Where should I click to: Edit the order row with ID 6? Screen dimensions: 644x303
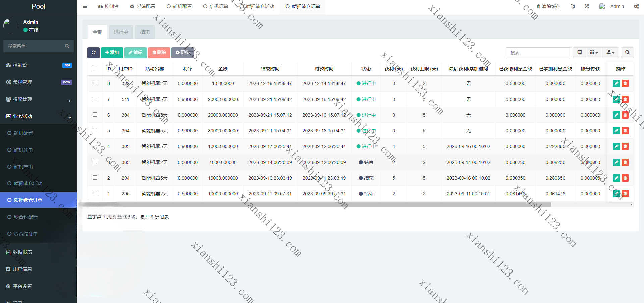point(616,115)
